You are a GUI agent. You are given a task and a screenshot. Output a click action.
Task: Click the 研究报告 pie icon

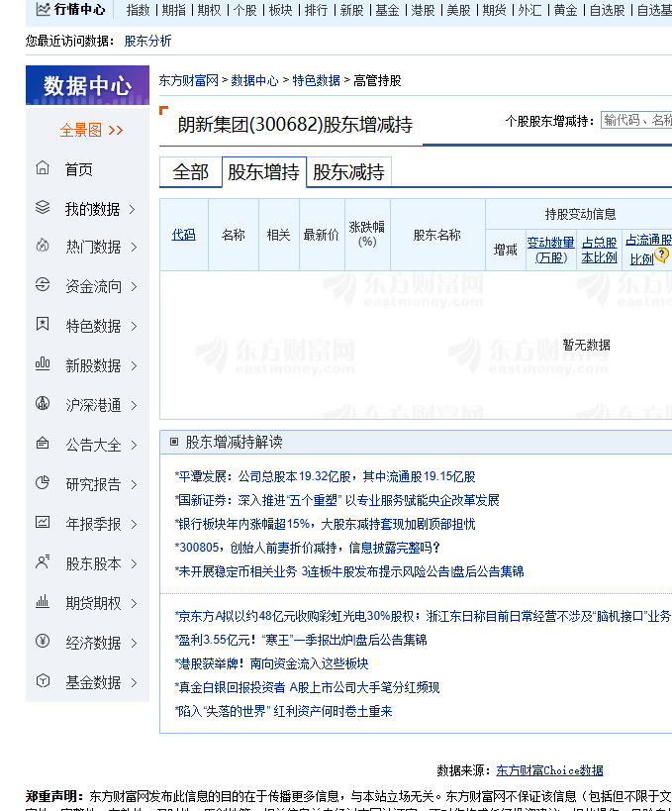tap(43, 482)
